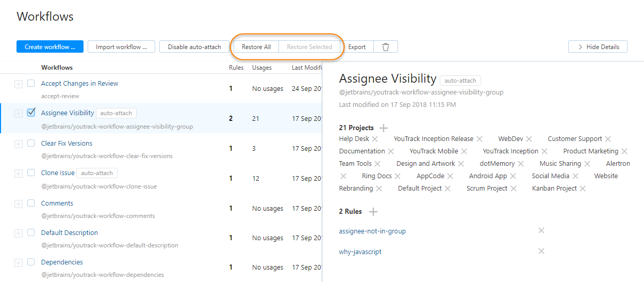Viewport: 644px width, 282px height.
Task: Check the Clear Fix Versions checkbox
Action: coord(31,143)
